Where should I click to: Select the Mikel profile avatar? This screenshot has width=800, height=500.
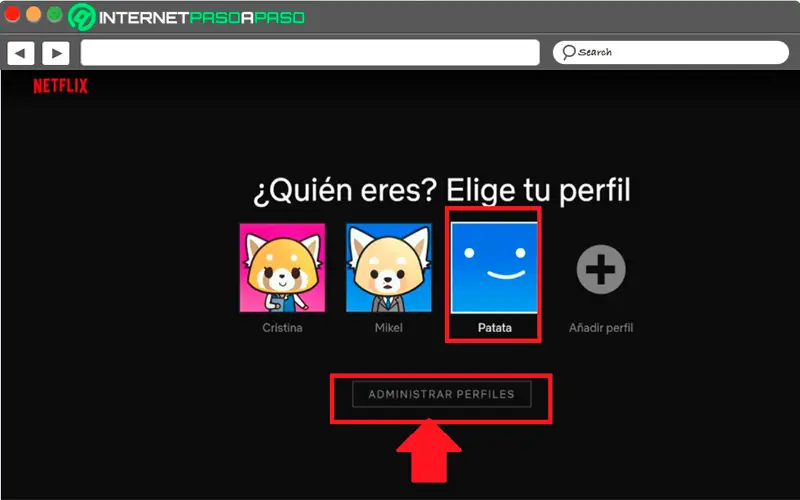coord(389,267)
